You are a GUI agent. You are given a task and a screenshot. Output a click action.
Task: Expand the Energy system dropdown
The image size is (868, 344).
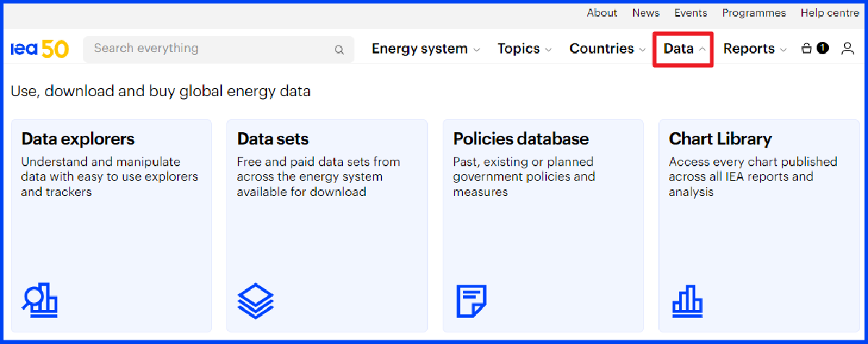tap(425, 49)
